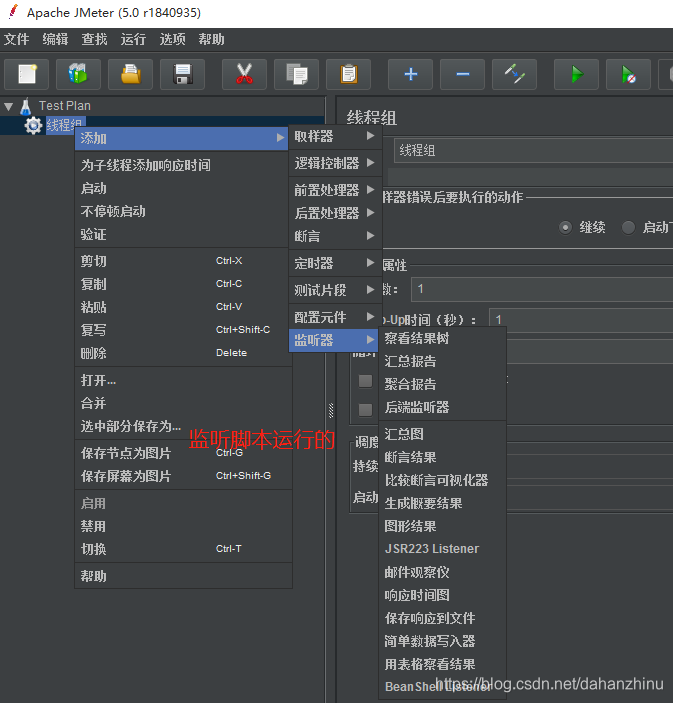Open the 监听器 submenu
Image resolution: width=673 pixels, height=703 pixels.
(335, 340)
